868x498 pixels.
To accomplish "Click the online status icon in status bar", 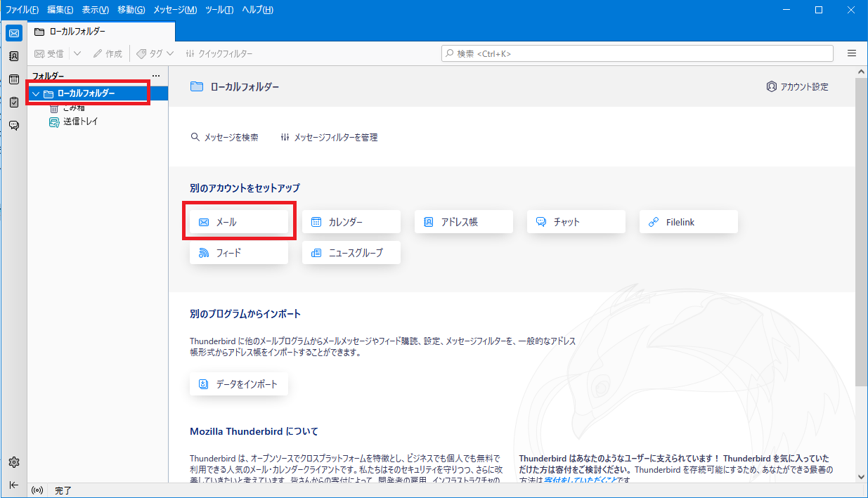I will (38, 490).
